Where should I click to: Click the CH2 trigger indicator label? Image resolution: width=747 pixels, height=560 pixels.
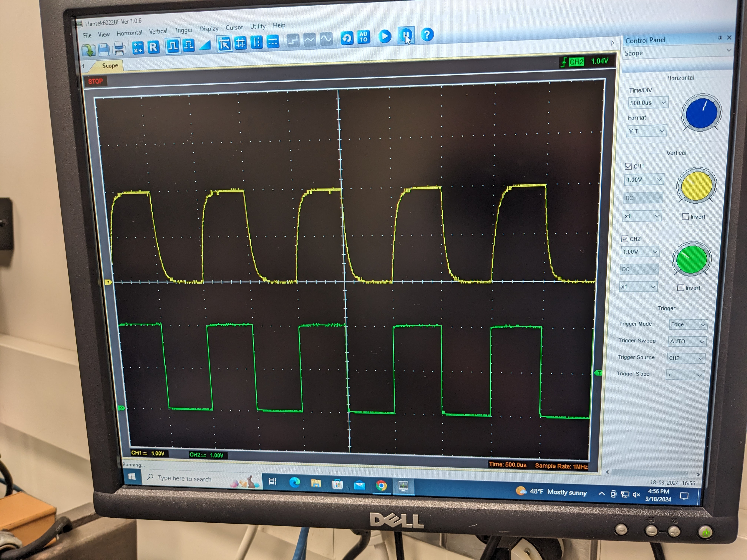pyautogui.click(x=576, y=62)
